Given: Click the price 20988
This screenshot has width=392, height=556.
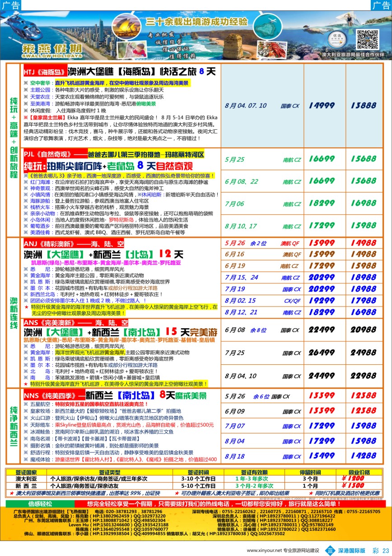Looking at the screenshot, I should coord(363,330).
